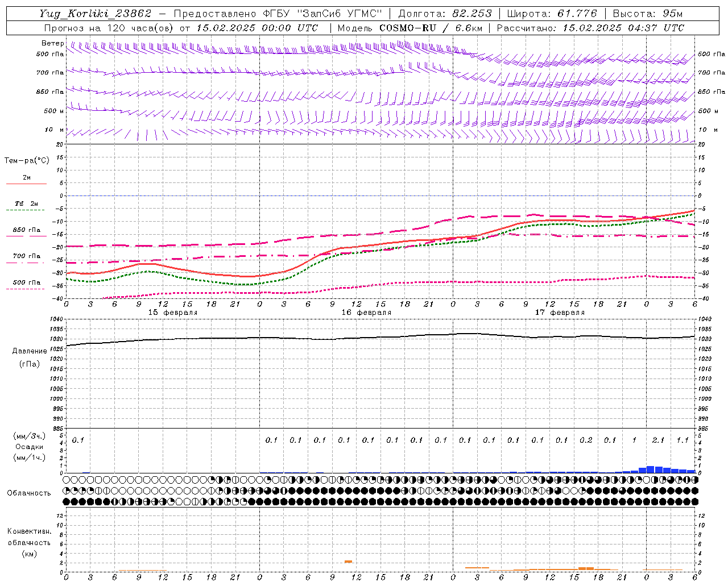Click the Осадки precipitation label
Viewport: 728px width, 582px height.
coord(30,447)
